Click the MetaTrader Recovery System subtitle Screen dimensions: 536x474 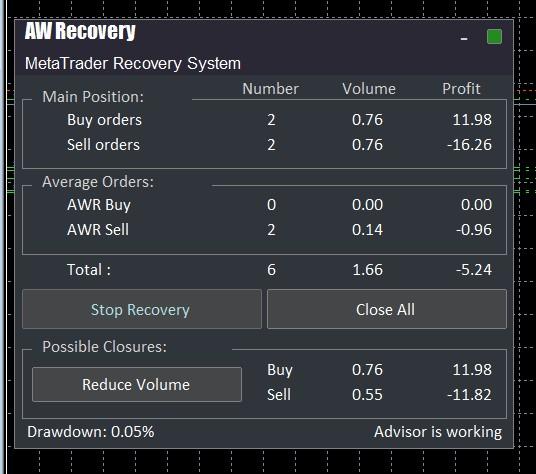pos(133,64)
